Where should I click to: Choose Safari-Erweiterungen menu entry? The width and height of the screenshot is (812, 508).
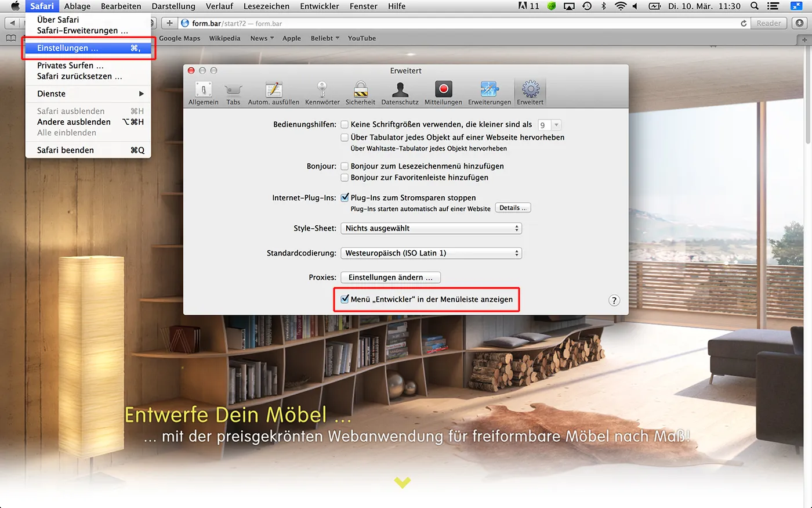[88, 30]
